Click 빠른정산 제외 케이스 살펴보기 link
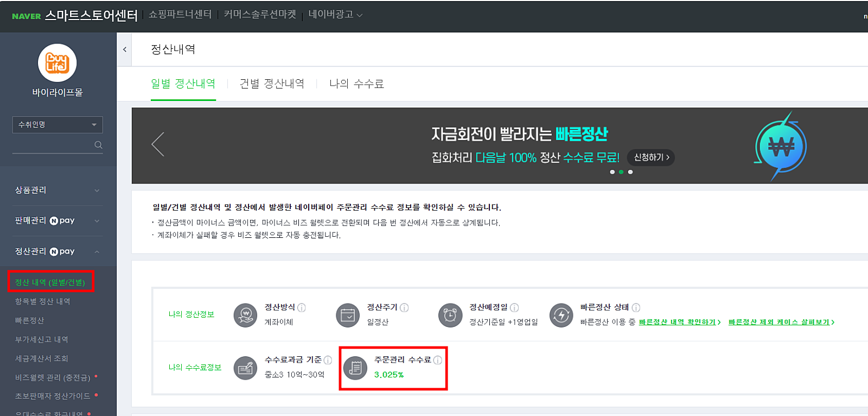Image resolution: width=868 pixels, height=416 pixels. tap(781, 322)
